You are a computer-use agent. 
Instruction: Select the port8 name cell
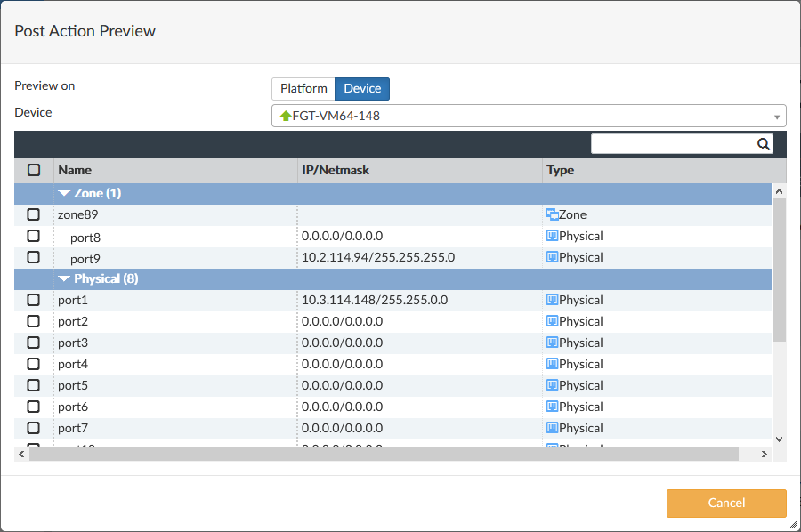pyautogui.click(x=175, y=237)
